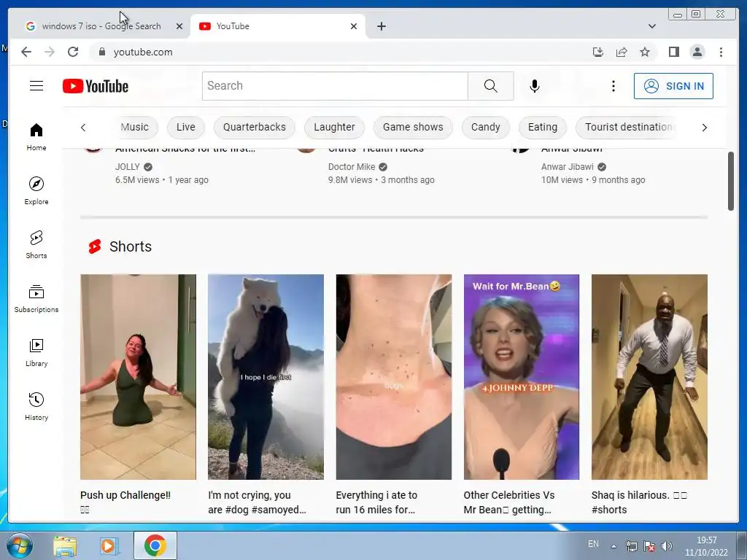Open Chrome three-dot menu
This screenshot has height=560, width=747.
(x=721, y=52)
